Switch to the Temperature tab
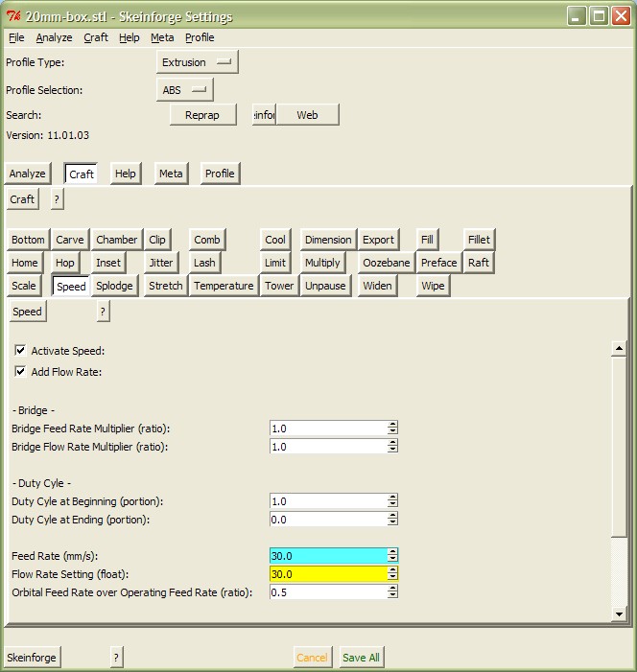 click(224, 286)
